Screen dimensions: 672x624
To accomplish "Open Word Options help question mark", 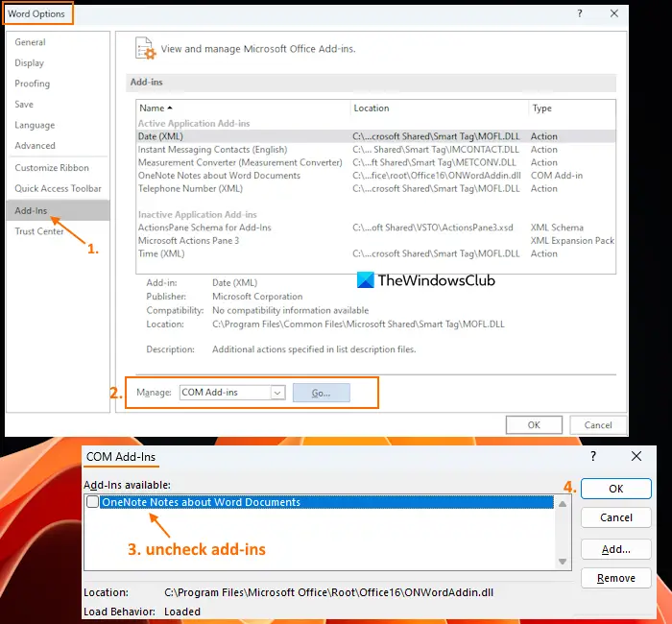I will [x=580, y=13].
